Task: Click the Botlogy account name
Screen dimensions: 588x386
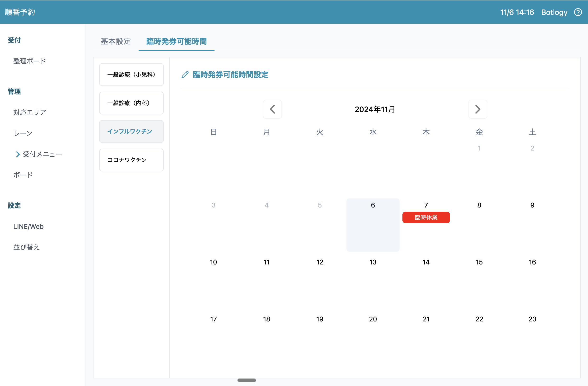Action: (x=554, y=12)
